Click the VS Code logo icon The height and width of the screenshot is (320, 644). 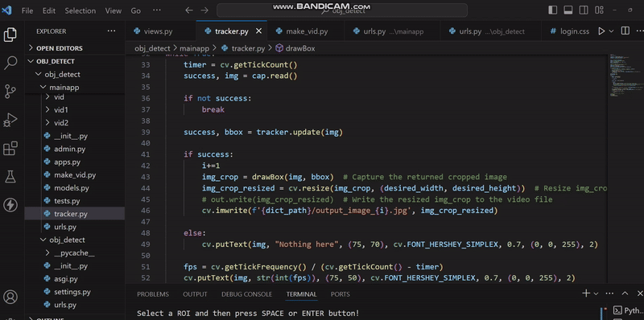point(6,10)
